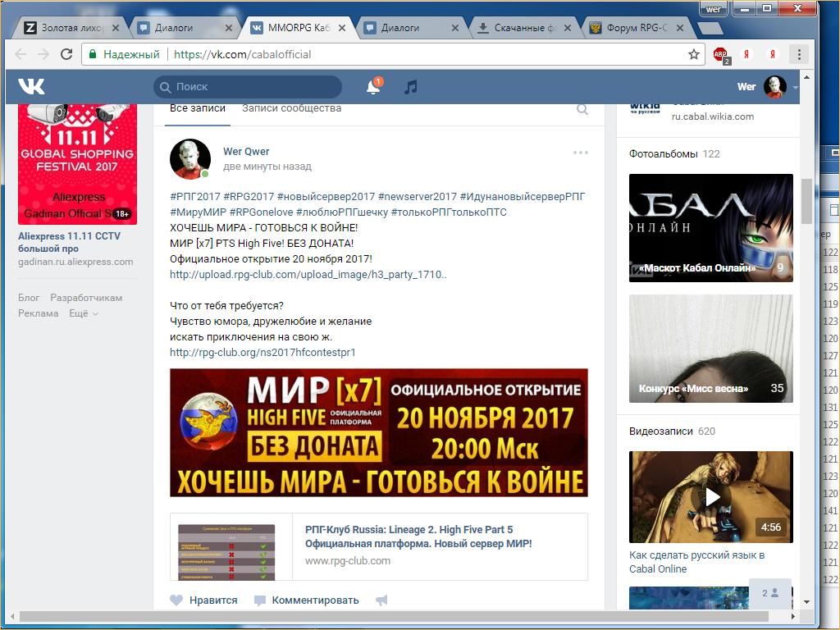The height and width of the screenshot is (630, 840).
Task: Click the browser back arrow
Action: (21, 54)
